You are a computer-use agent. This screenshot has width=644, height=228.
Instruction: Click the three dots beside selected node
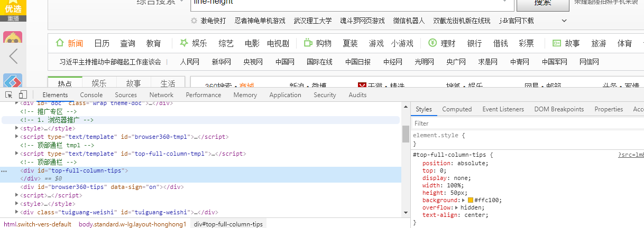coord(4,171)
